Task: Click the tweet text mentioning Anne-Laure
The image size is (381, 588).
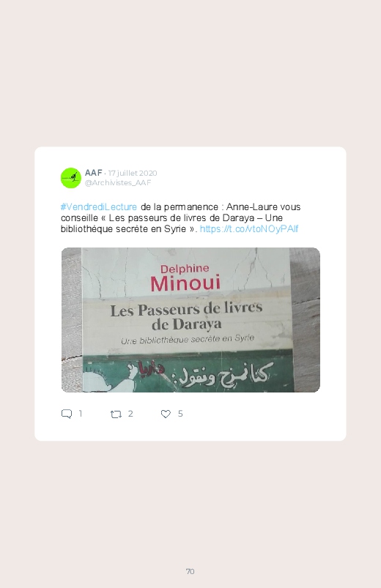Action: coord(181,218)
